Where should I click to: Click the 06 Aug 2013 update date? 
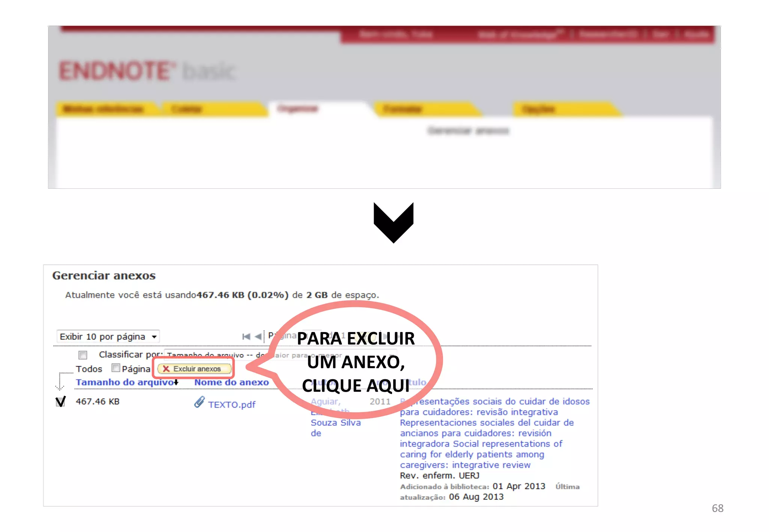476,497
